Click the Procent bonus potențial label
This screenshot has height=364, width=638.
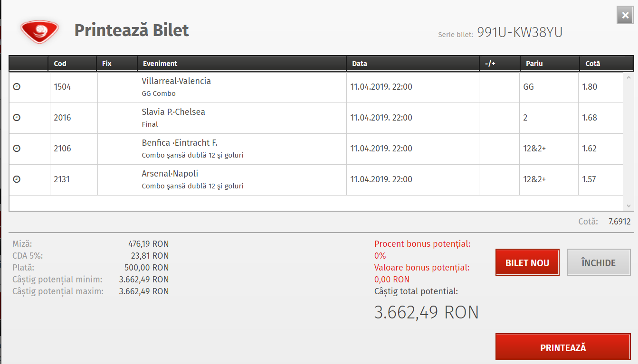point(422,244)
